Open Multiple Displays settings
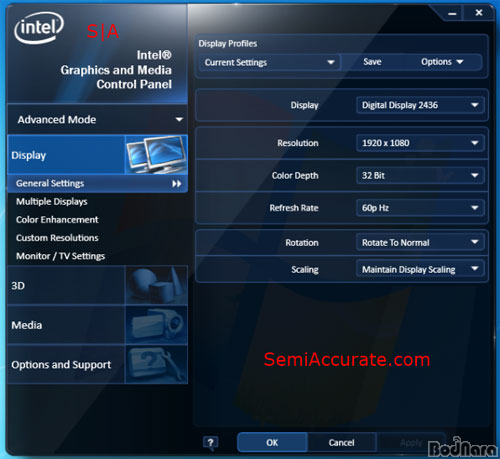This screenshot has height=459, width=500. coord(52,202)
